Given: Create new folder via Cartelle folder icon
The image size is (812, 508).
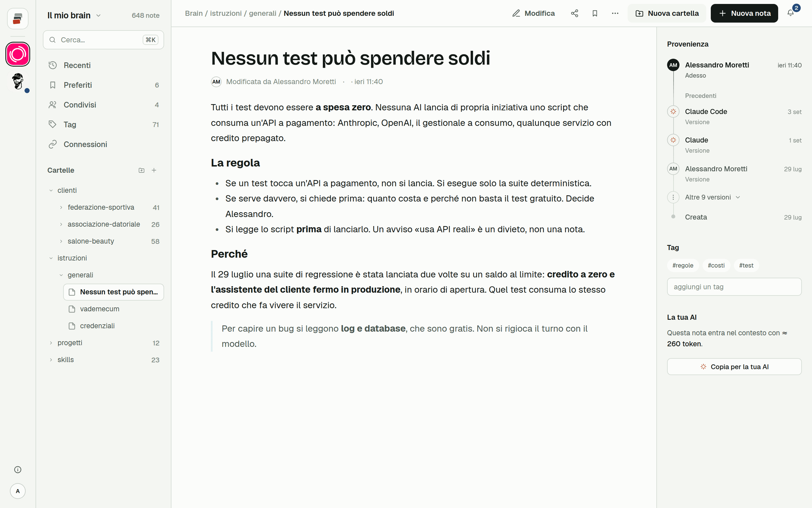Looking at the screenshot, I should 142,170.
